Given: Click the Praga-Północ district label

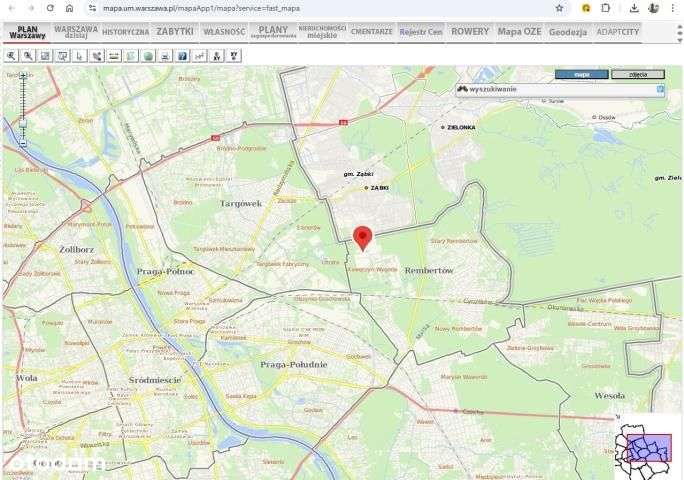Looking at the screenshot, I should 165,271.
